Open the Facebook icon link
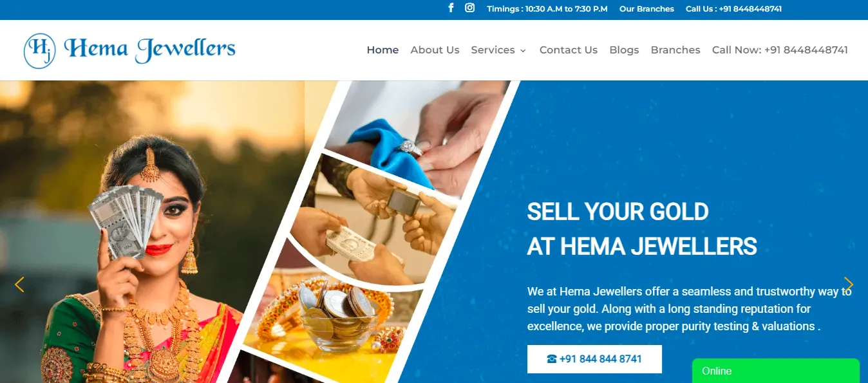Image resolution: width=868 pixels, height=383 pixels. click(x=451, y=8)
